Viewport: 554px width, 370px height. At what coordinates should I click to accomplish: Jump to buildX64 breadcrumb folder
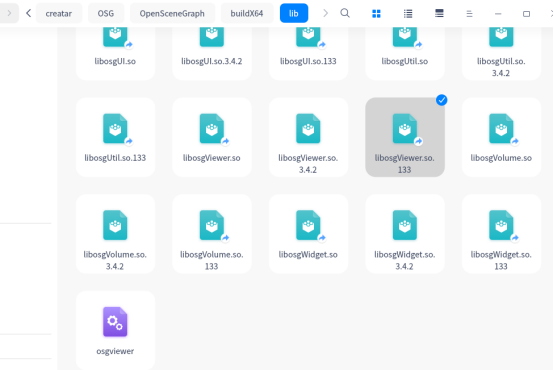[247, 13]
